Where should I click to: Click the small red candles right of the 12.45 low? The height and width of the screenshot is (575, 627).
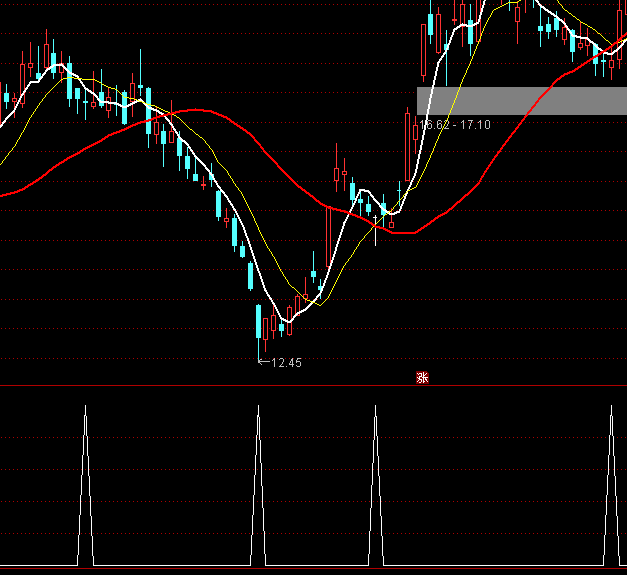pyautogui.click(x=271, y=323)
